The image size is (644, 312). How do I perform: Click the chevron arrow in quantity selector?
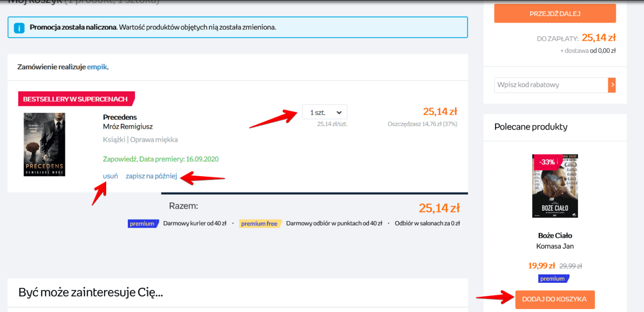(339, 112)
